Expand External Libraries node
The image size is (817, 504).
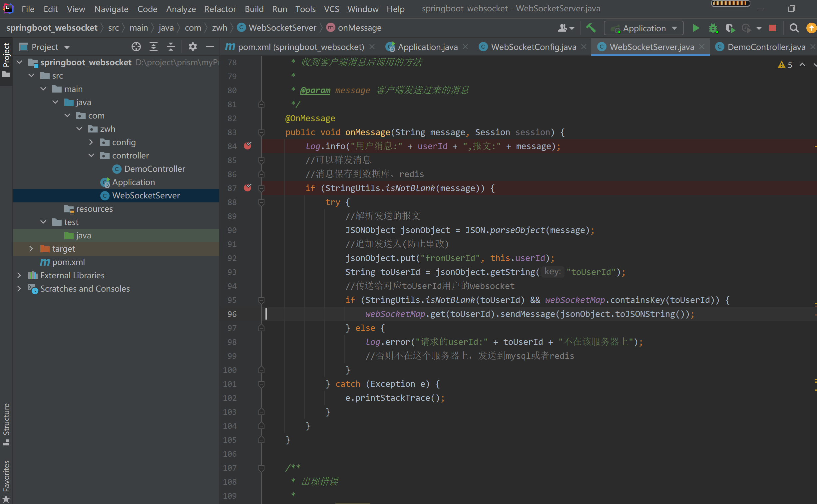pos(19,275)
